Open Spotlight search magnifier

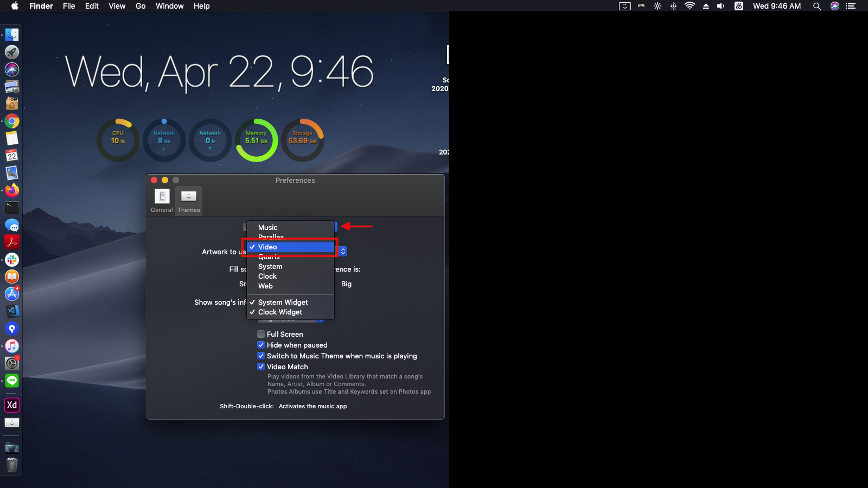click(816, 6)
